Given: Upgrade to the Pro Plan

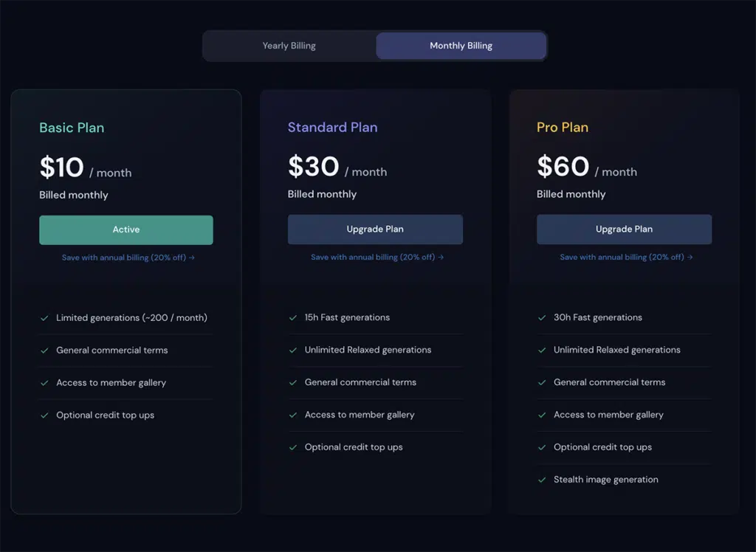Looking at the screenshot, I should point(624,229).
